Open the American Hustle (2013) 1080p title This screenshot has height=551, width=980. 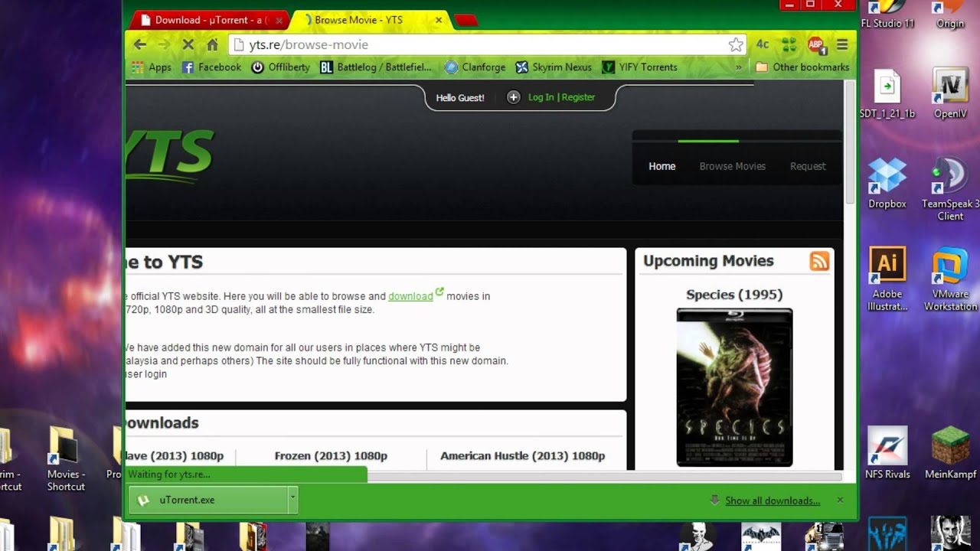tap(522, 455)
